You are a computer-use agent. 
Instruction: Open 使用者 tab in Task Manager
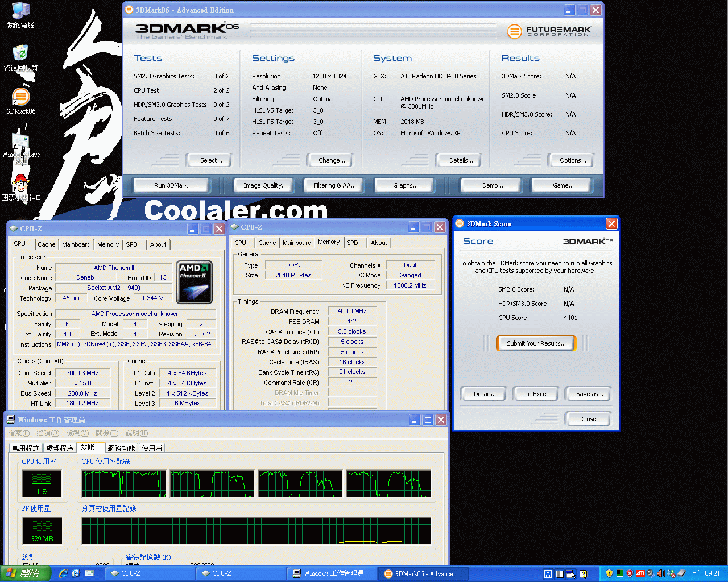tap(152, 448)
